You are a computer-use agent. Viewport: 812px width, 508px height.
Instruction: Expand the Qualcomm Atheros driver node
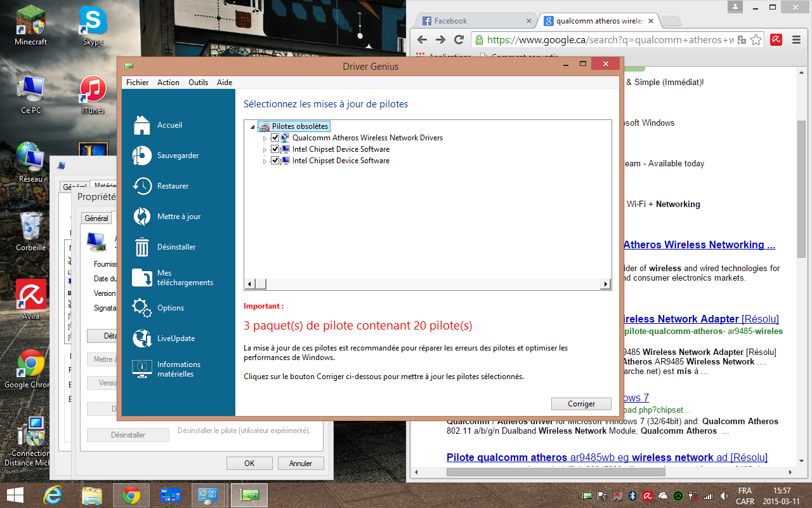[x=265, y=138]
